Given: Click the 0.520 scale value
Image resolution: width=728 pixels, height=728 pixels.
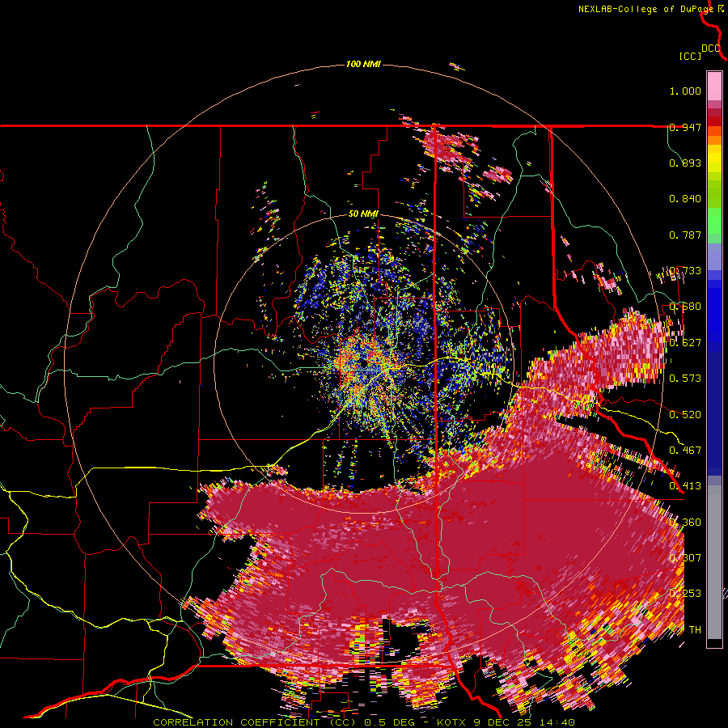Looking at the screenshot, I should [685, 415].
